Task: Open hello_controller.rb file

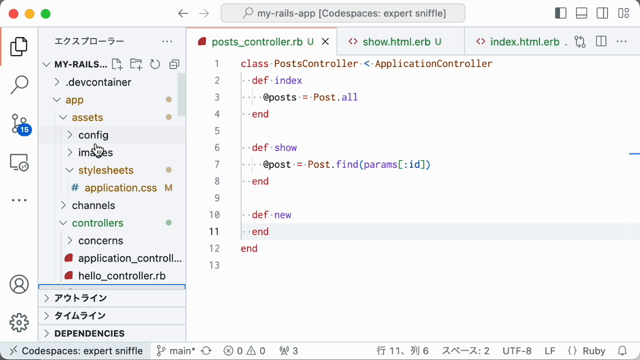Action: (112, 276)
